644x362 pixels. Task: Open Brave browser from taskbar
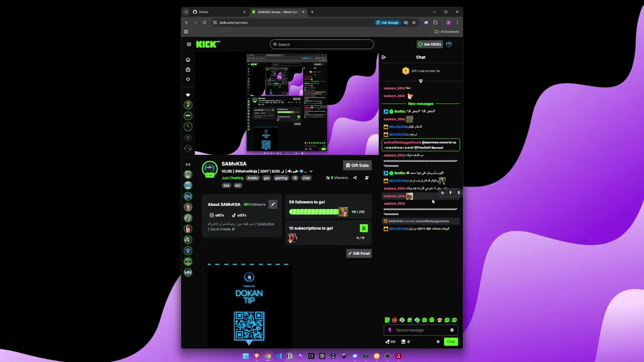coord(257,356)
